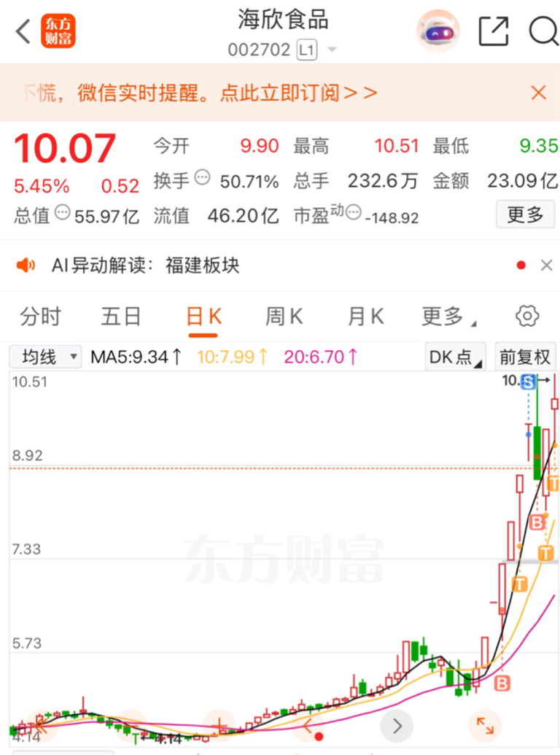The image size is (560, 755).
Task: Open the DK点 dropdown
Action: pos(456,357)
